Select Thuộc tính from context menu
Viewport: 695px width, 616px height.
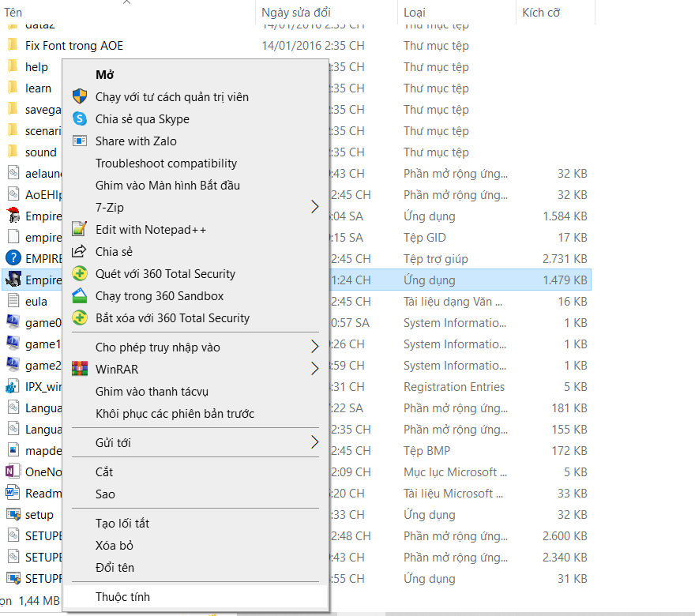[x=122, y=597]
